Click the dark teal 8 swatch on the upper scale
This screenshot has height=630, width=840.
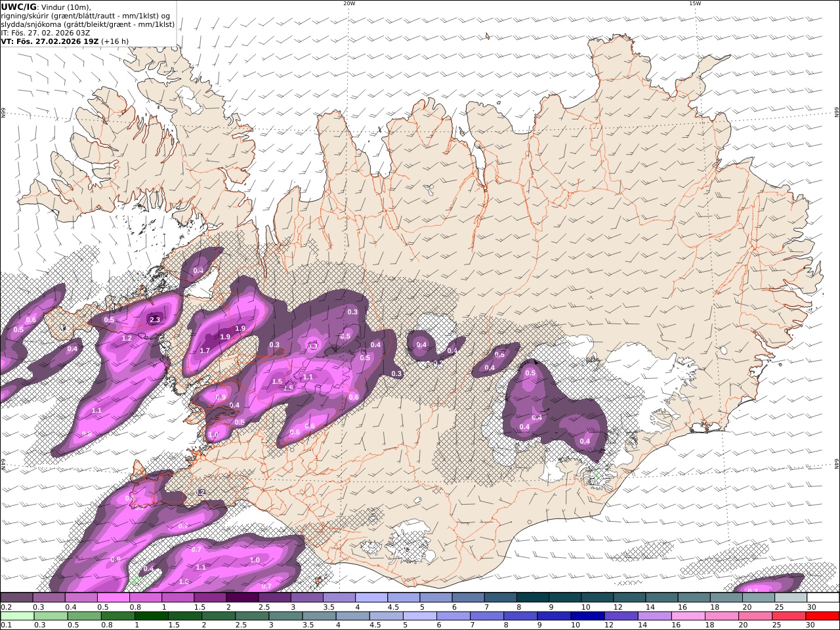click(x=533, y=597)
